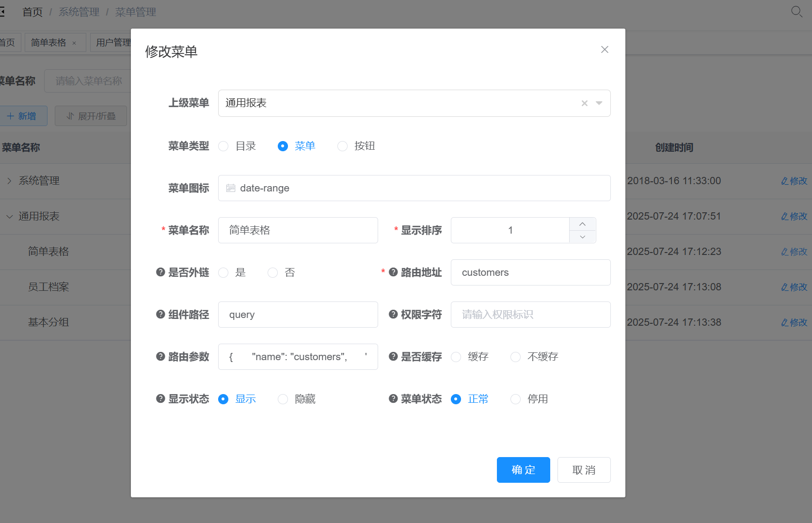The width and height of the screenshot is (812, 523).
Task: Cancel the dialog with 取消
Action: click(x=584, y=470)
